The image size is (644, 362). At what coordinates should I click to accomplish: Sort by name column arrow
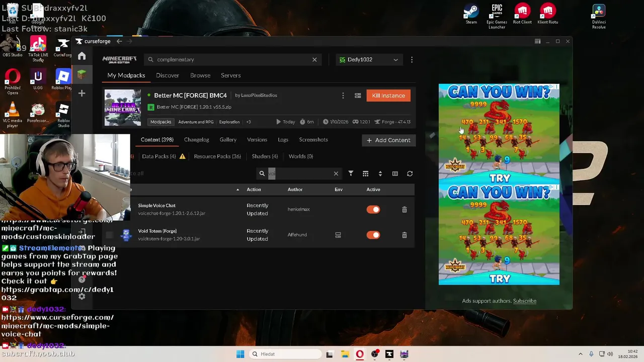237,190
